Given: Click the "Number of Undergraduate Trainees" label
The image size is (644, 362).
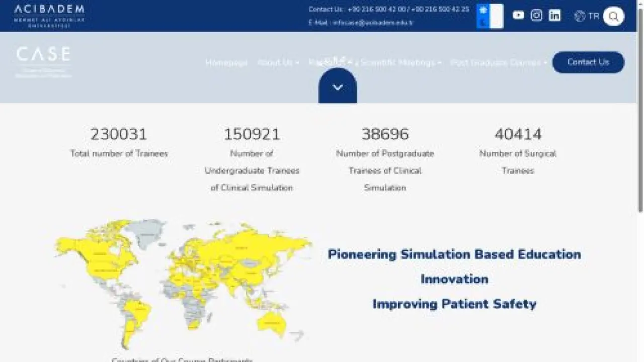Looking at the screenshot, I should point(252,170).
